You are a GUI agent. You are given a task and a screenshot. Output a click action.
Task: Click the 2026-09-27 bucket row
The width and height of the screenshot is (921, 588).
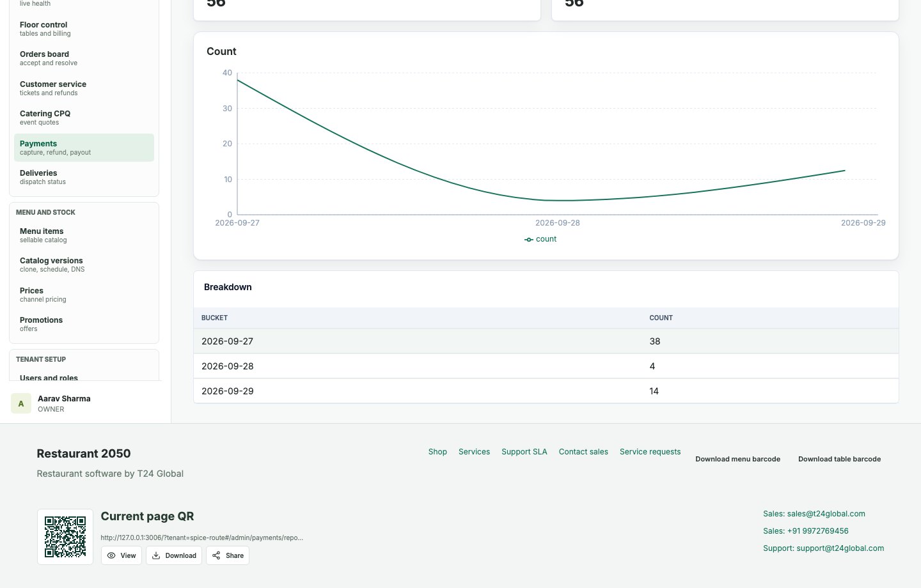pyautogui.click(x=546, y=341)
